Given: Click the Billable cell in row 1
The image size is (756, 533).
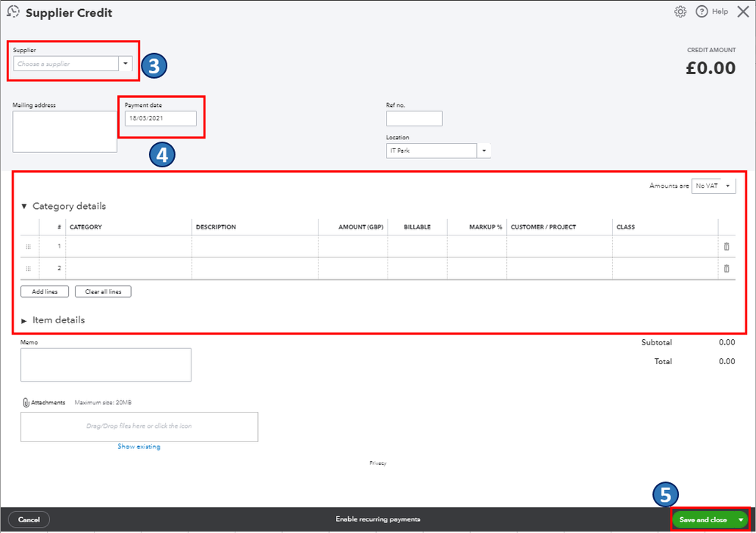Looking at the screenshot, I should click(418, 247).
